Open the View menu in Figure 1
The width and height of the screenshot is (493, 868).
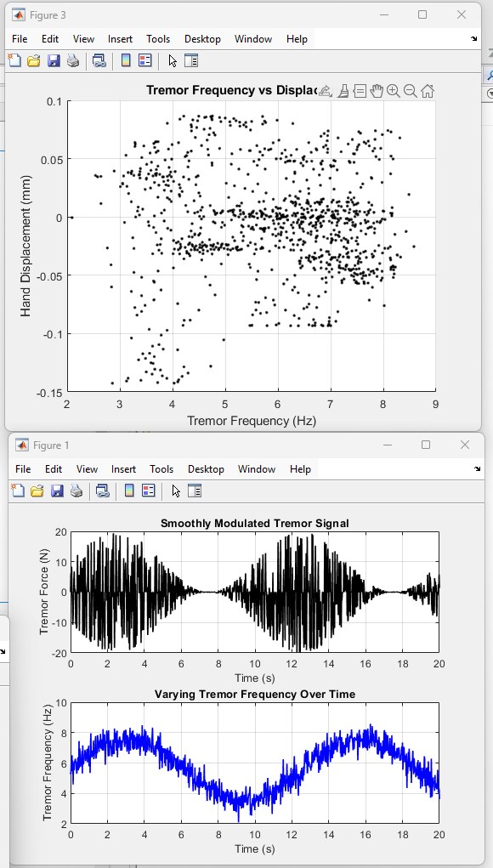[x=87, y=469]
